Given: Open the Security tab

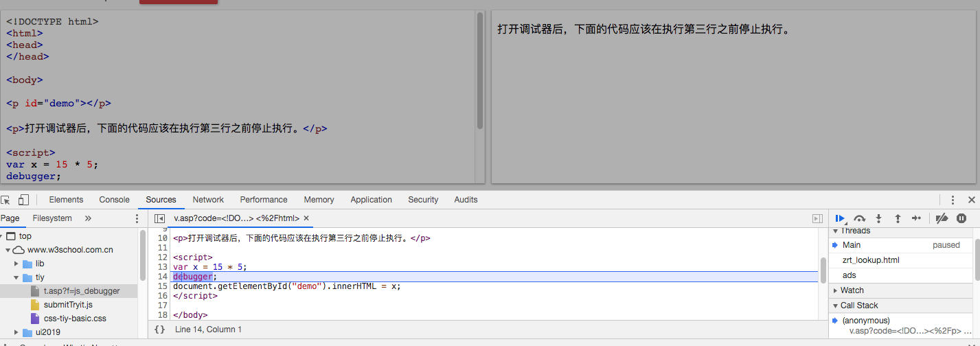Looking at the screenshot, I should (x=423, y=200).
